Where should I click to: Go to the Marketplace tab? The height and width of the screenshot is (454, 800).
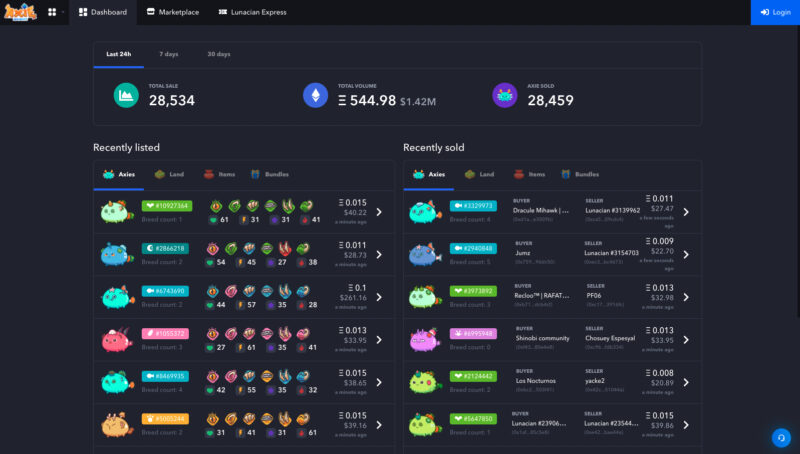[171, 12]
